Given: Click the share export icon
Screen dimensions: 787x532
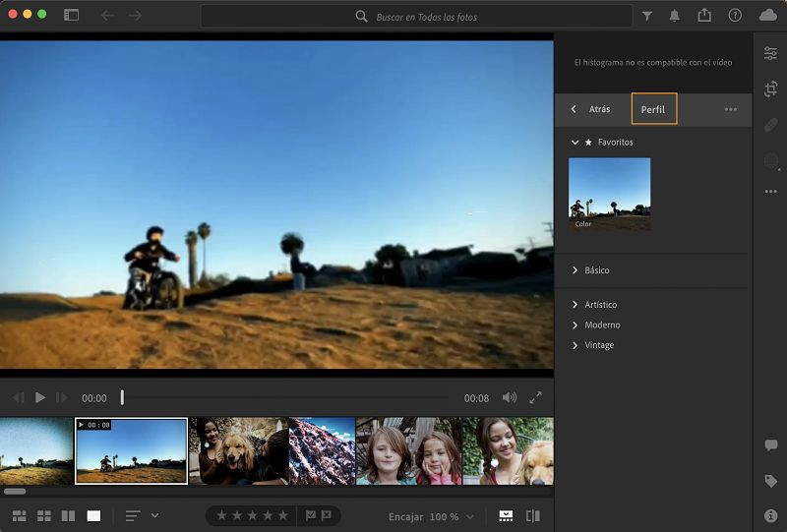Looking at the screenshot, I should (704, 15).
